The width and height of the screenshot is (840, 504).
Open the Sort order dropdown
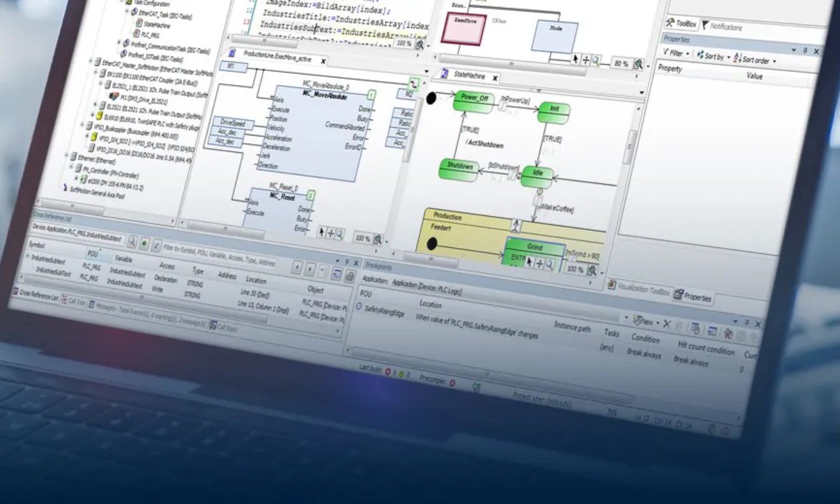point(755,59)
